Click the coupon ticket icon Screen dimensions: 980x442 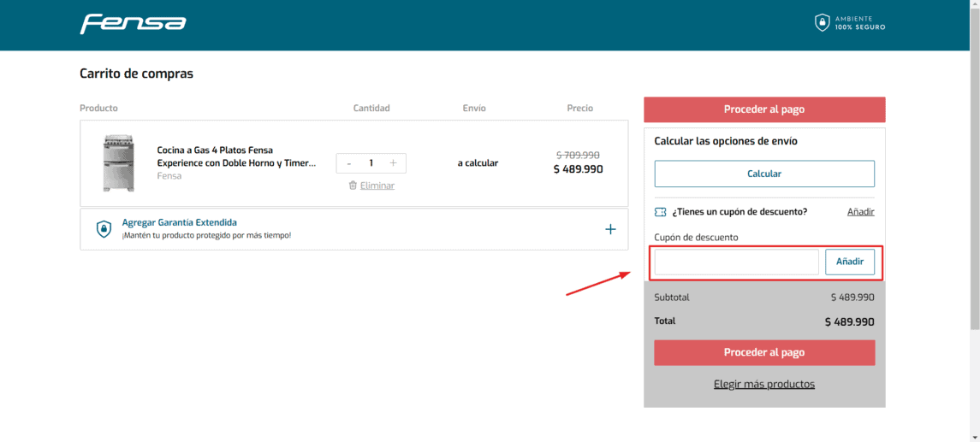[660, 212]
